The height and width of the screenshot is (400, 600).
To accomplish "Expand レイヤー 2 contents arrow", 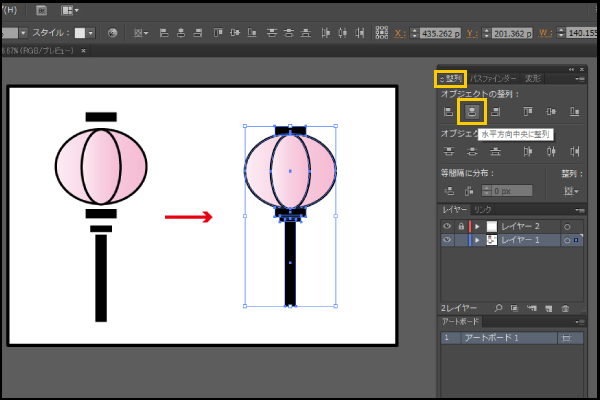I will [477, 226].
